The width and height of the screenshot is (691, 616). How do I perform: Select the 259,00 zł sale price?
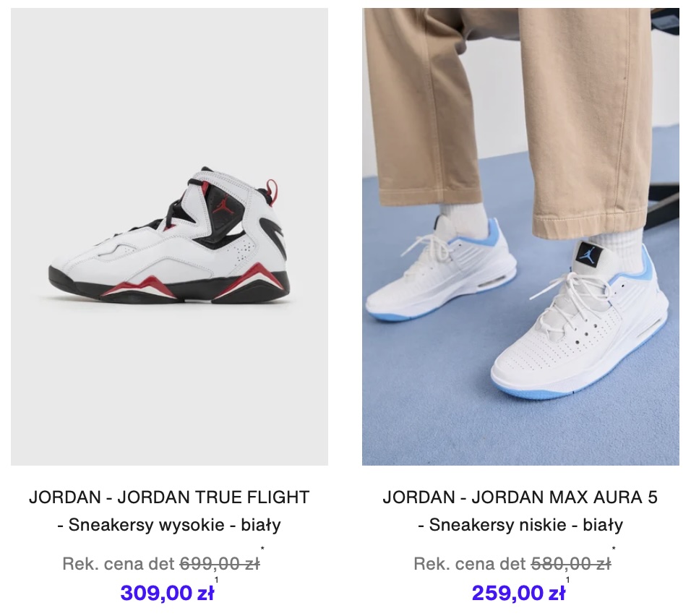tap(518, 593)
